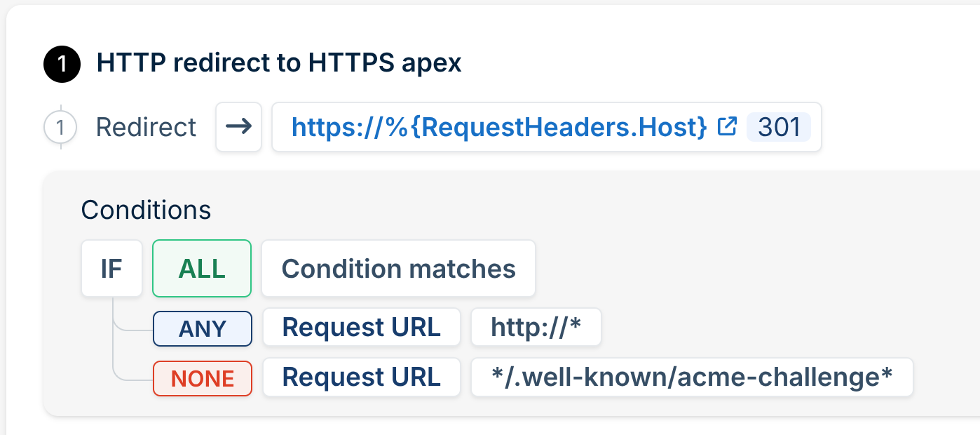Toggle the ANY condition operator
This screenshot has height=435, width=980.
pos(203,328)
